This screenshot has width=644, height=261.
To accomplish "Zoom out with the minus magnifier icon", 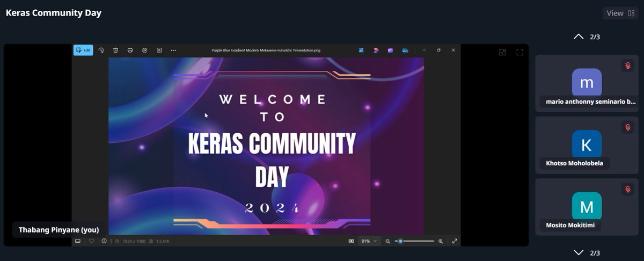I will coord(388,241).
